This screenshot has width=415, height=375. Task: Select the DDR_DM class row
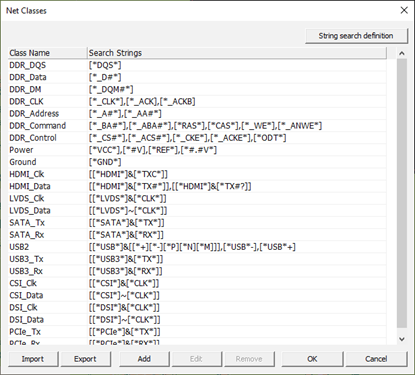[x=197, y=89]
